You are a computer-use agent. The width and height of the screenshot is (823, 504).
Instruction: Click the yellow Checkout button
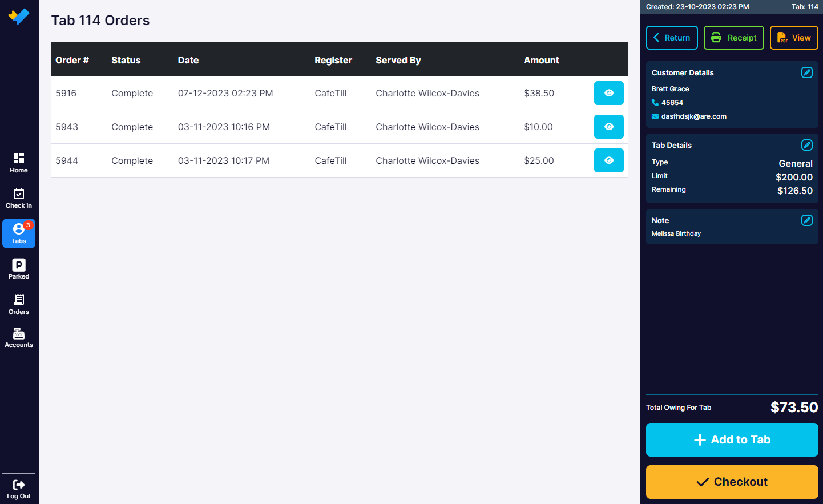coord(732,482)
